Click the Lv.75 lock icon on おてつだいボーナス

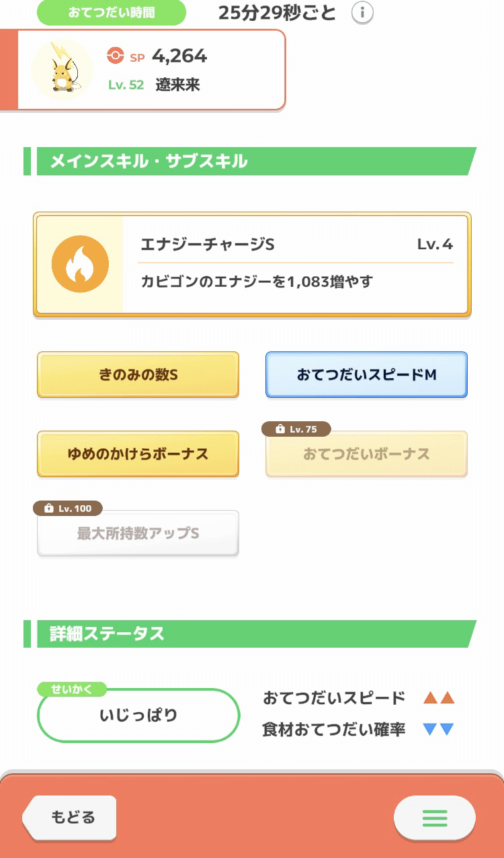tap(280, 428)
